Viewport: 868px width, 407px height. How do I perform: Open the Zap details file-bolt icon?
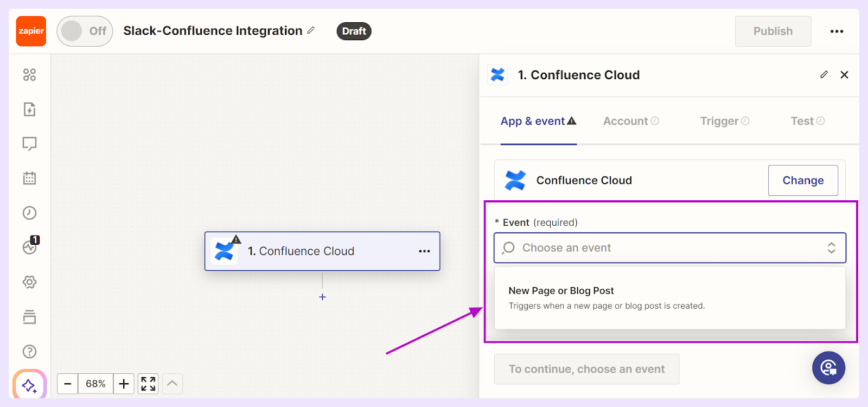(29, 109)
